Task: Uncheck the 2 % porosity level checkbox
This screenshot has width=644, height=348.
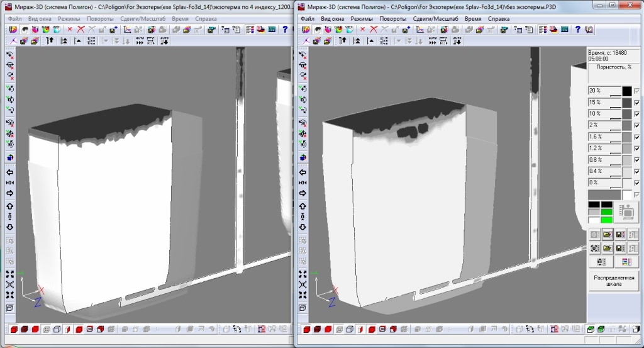Action: [x=636, y=125]
